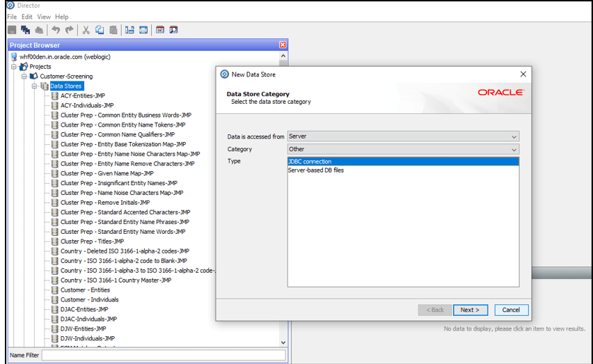Open the Edit menu
593x364 pixels.
27,17
